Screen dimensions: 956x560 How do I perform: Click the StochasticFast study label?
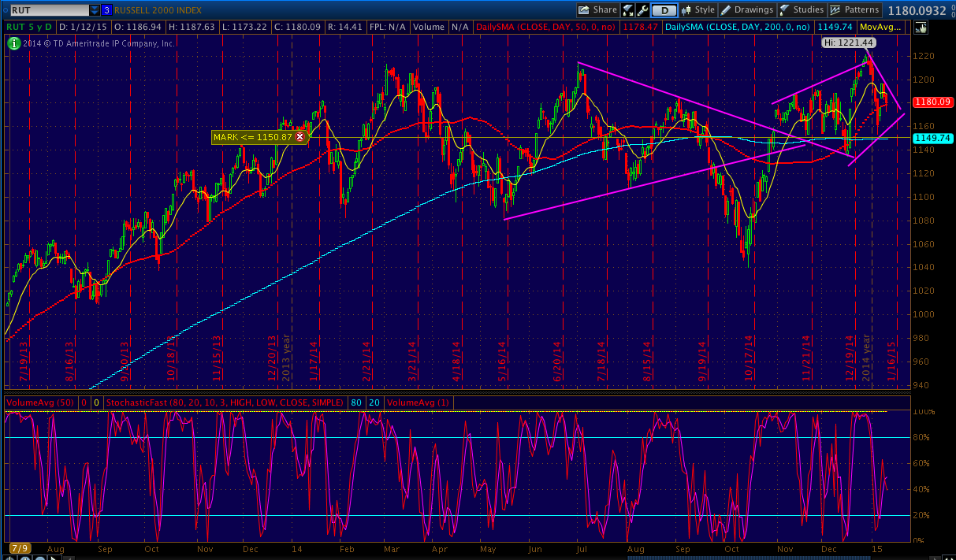(x=226, y=402)
